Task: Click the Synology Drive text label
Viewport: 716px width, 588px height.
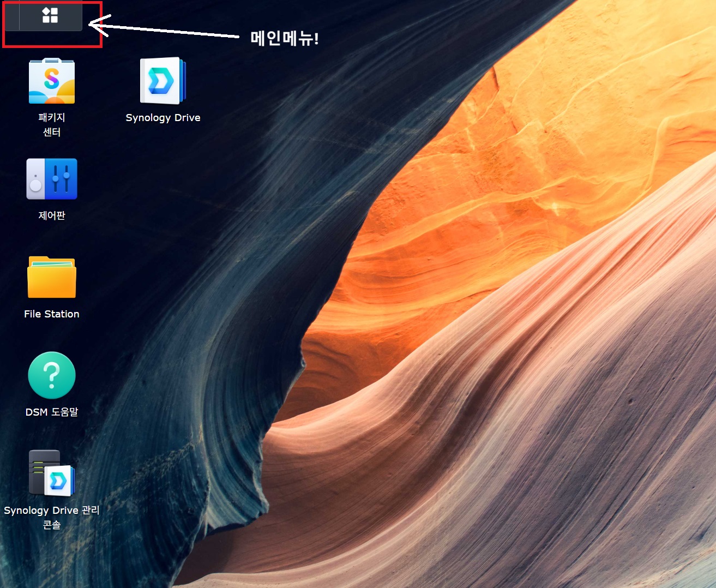Action: pyautogui.click(x=163, y=118)
